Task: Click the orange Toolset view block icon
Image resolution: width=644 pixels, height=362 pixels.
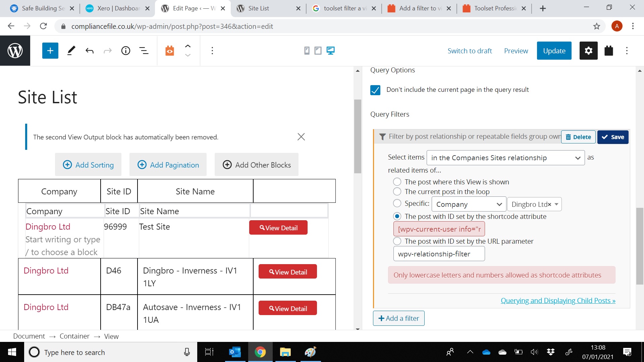Action: pos(170,51)
